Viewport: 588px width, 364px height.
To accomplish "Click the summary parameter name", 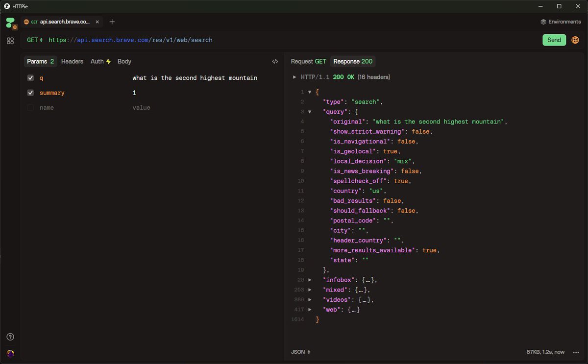I will click(52, 93).
